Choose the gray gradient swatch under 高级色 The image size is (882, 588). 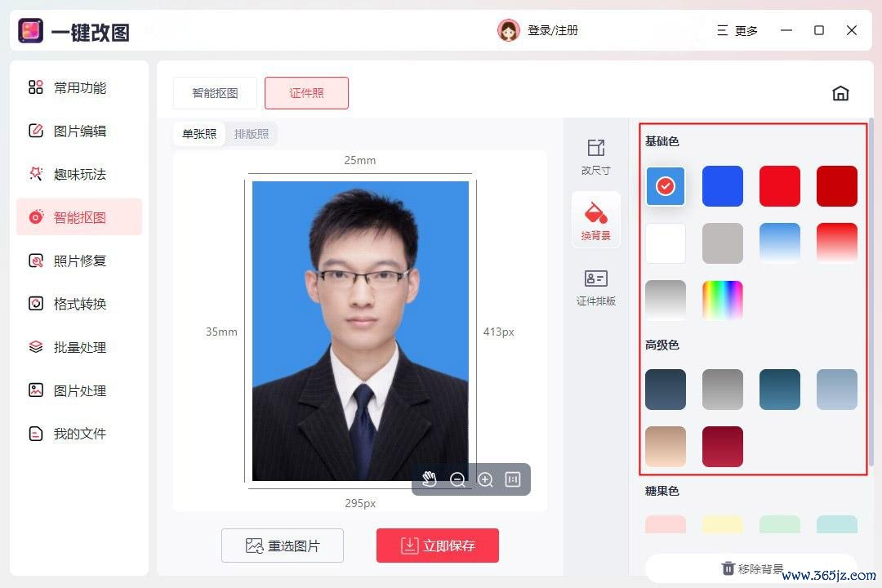point(723,390)
